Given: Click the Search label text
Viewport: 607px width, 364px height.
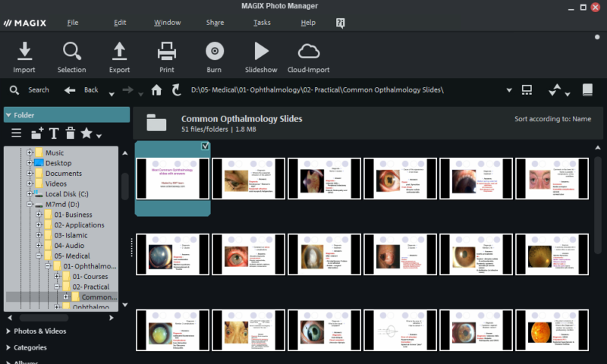Looking at the screenshot, I should coord(39,90).
